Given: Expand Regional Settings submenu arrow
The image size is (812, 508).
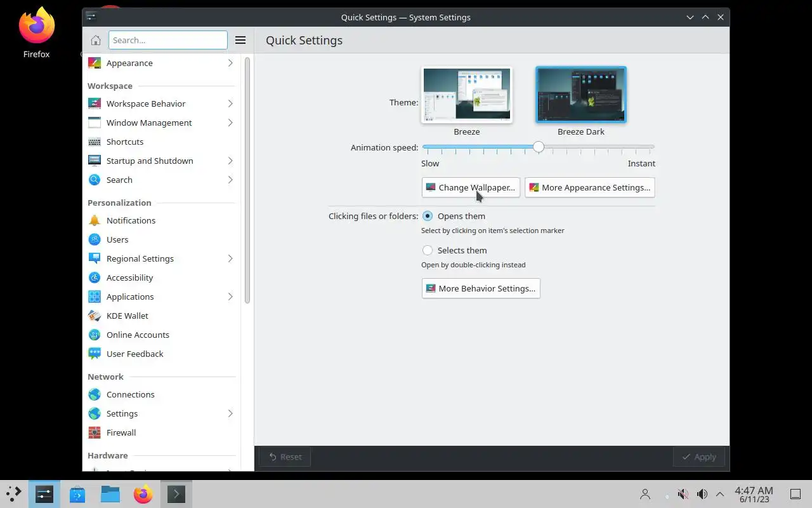Looking at the screenshot, I should (x=230, y=258).
